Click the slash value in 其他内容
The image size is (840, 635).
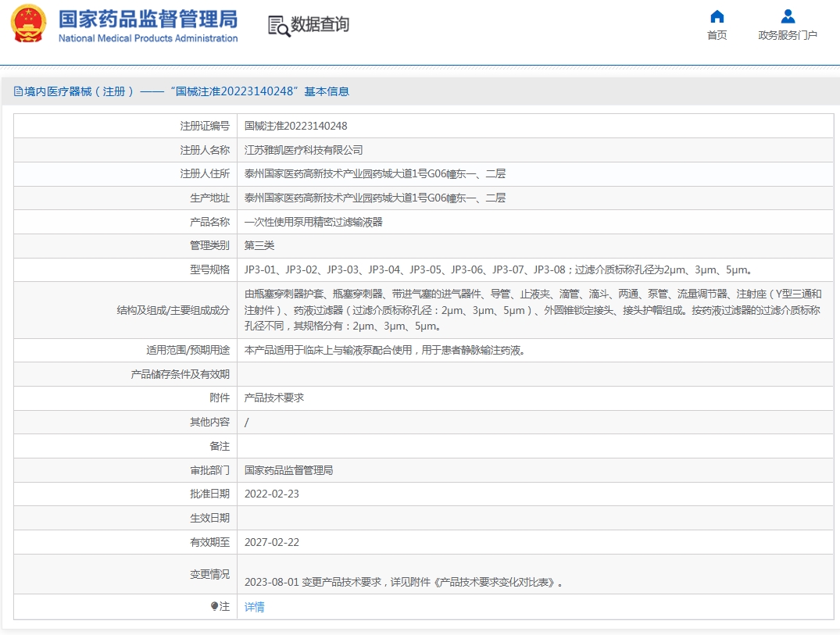click(x=246, y=423)
